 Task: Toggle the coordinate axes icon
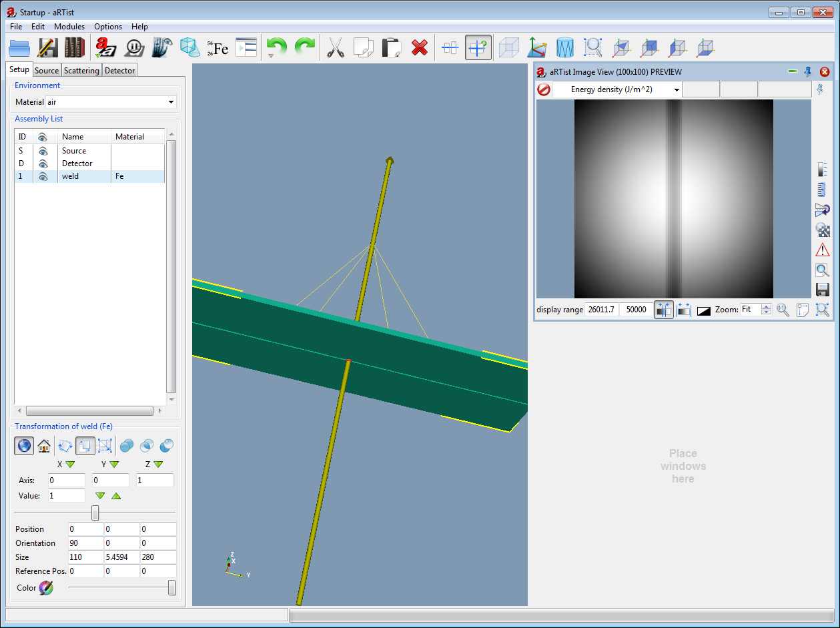pyautogui.click(x=536, y=47)
